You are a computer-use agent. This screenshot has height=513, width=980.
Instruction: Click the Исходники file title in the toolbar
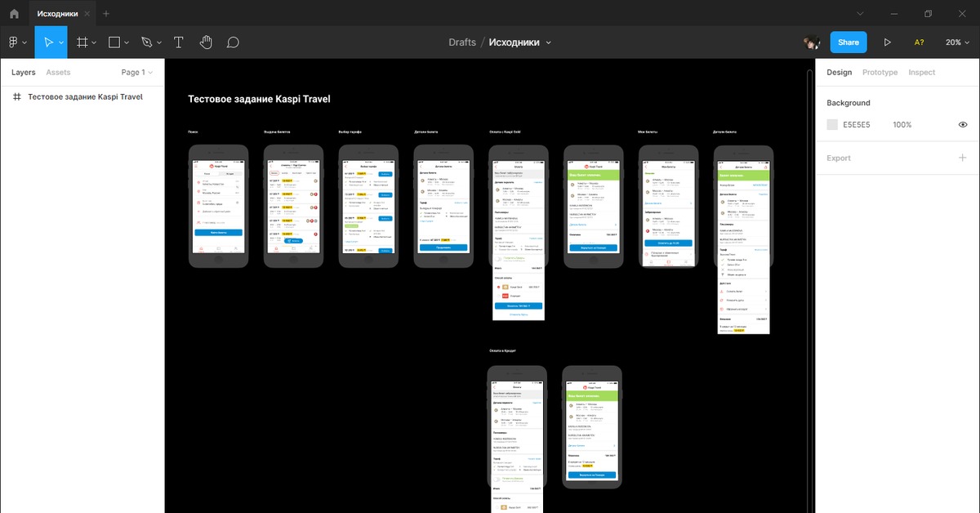click(514, 42)
